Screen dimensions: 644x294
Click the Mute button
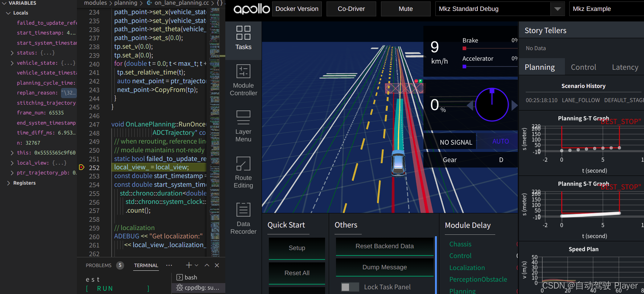[406, 9]
